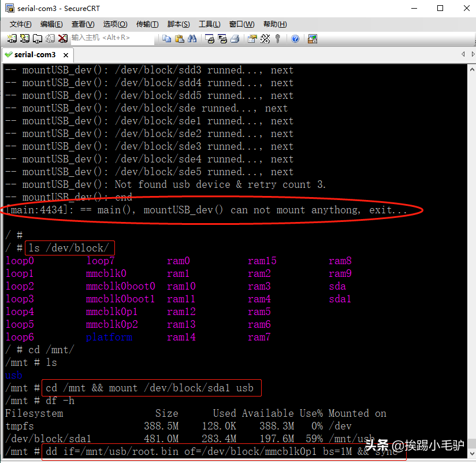Screen dimensions: 476x463
Task: Click the 'sda1' entry in ls output
Action: 340,299
